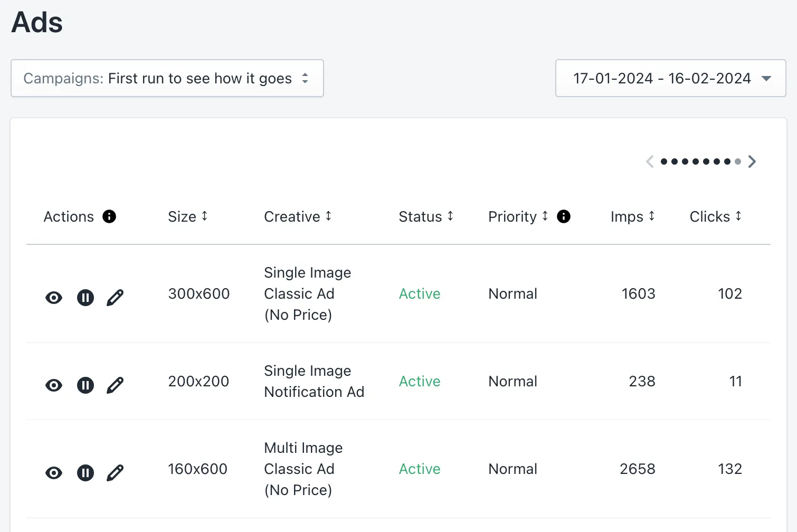This screenshot has width=797, height=532.
Task: Jump to the first pagination dot
Action: (x=664, y=161)
